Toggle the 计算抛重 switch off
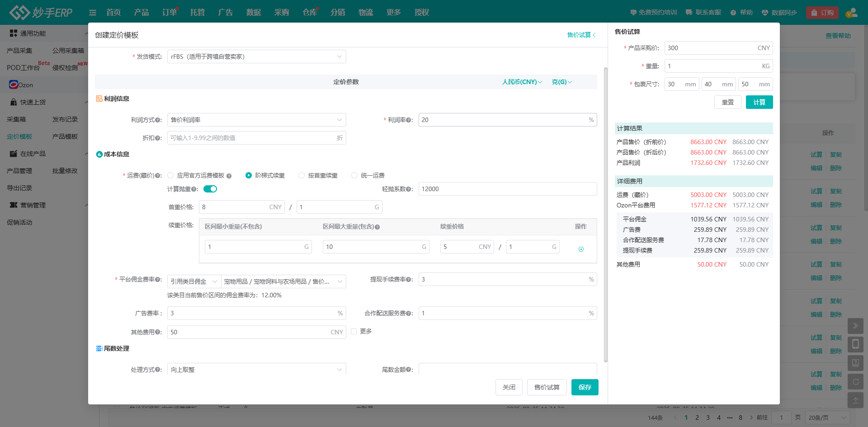 210,189
